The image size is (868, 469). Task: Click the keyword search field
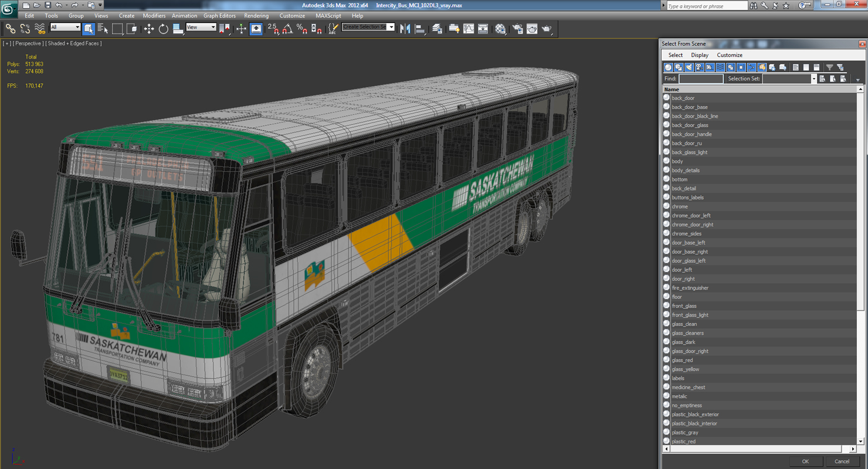(x=707, y=6)
